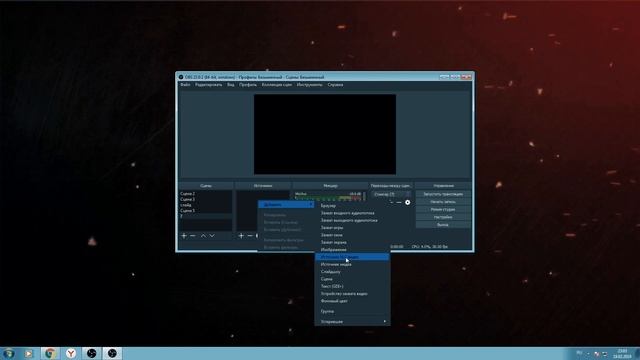
Task: Click Запустить трансляцию button
Action: pos(443,194)
